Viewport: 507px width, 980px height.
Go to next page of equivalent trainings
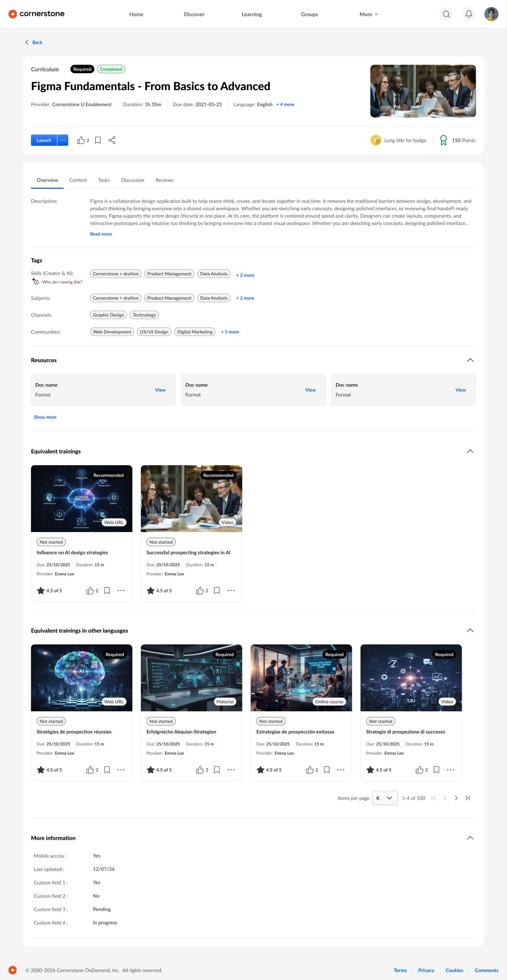[456, 798]
